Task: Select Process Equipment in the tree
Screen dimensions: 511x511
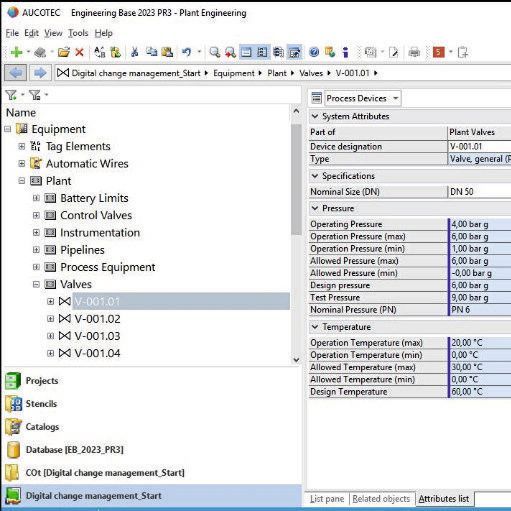Action: pyautogui.click(x=108, y=267)
